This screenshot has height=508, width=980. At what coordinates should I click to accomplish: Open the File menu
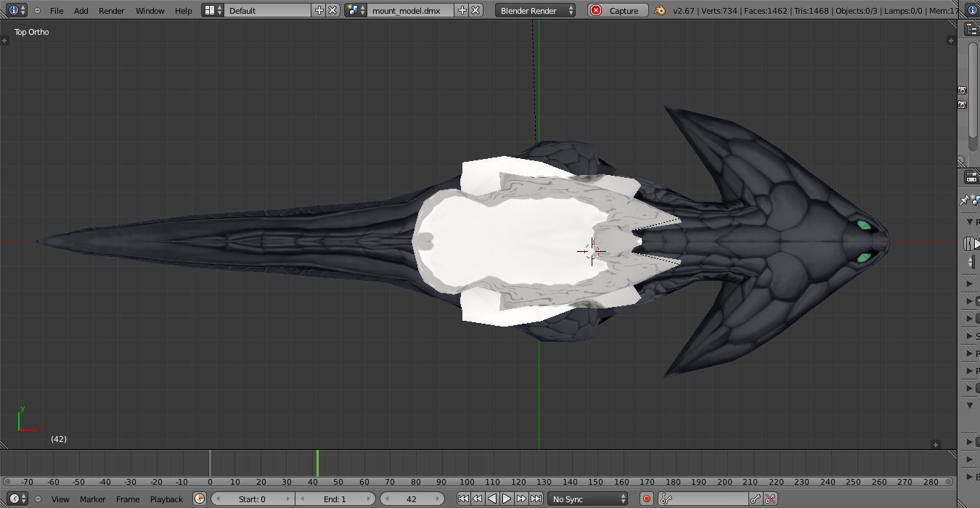coord(57,10)
